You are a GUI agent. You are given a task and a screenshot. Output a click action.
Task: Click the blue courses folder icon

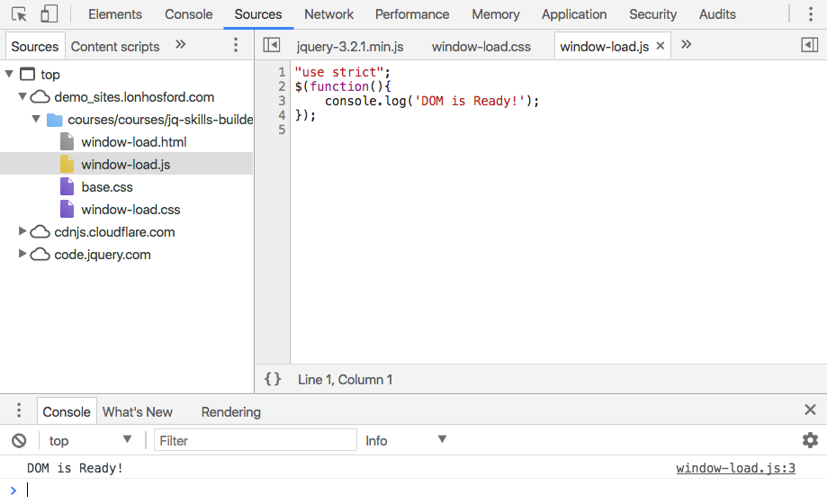[54, 120]
